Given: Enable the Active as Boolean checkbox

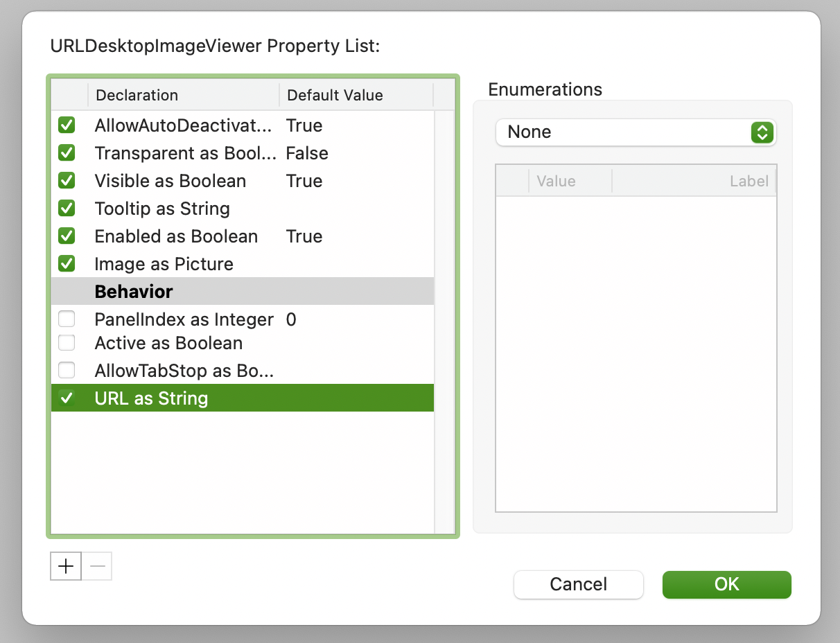Looking at the screenshot, I should (67, 342).
